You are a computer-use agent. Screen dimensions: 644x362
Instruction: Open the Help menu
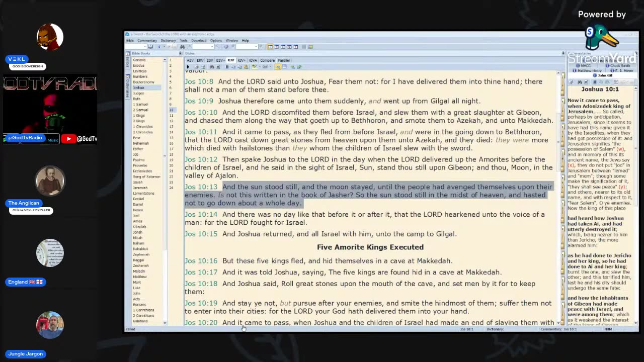coord(245,41)
